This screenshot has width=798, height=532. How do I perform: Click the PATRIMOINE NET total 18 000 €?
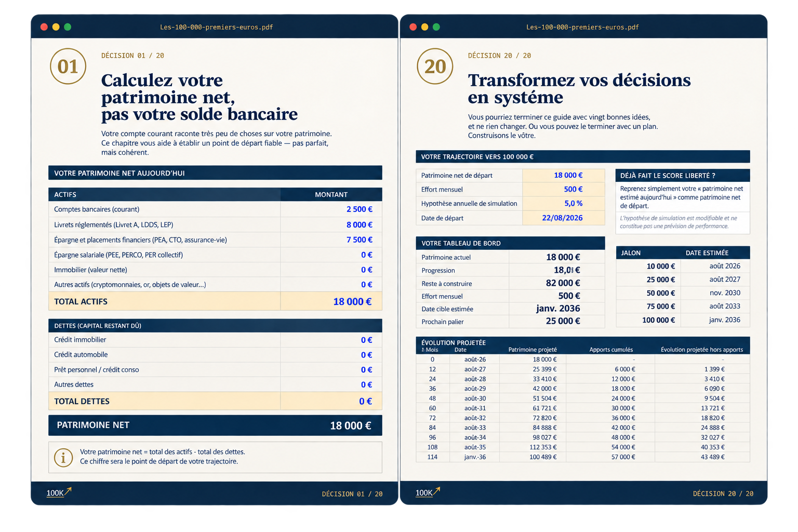click(351, 425)
